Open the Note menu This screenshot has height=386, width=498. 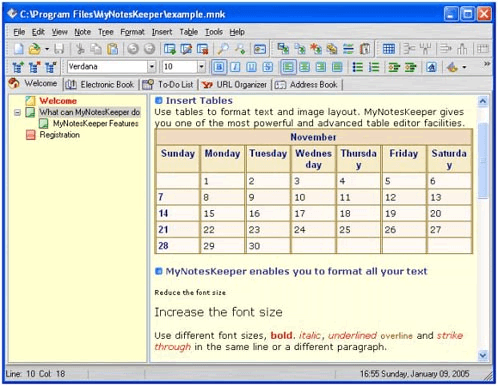[x=83, y=32]
